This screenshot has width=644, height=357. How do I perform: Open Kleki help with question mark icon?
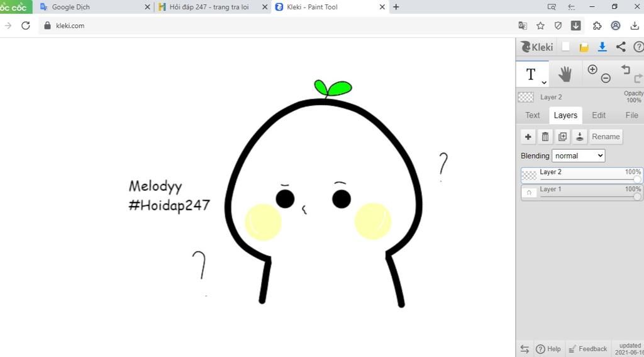click(x=639, y=47)
